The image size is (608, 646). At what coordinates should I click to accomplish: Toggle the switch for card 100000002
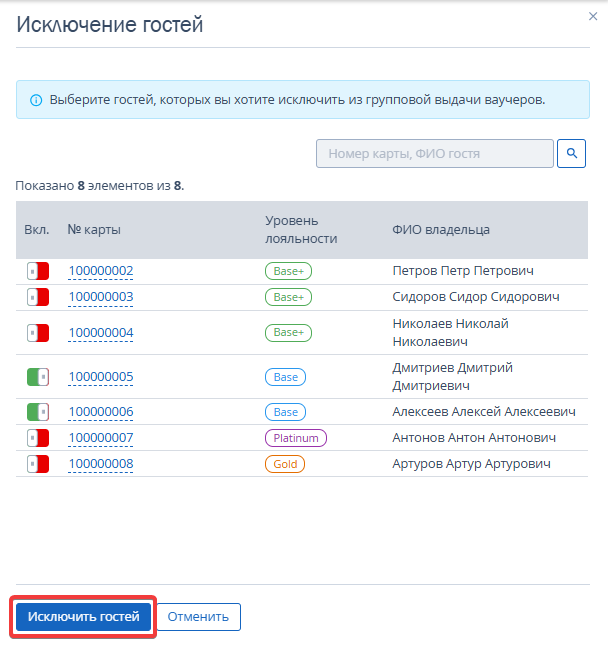(38, 271)
